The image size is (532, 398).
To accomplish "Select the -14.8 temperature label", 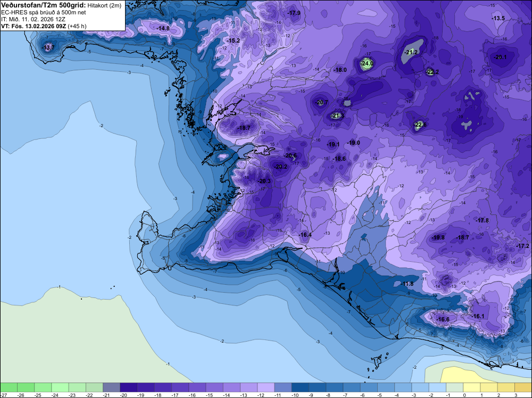I will [x=163, y=29].
